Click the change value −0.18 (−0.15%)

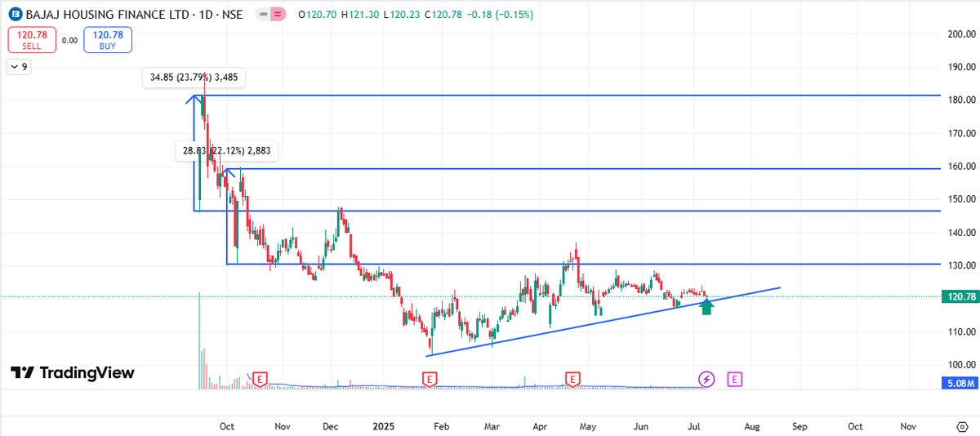point(499,15)
